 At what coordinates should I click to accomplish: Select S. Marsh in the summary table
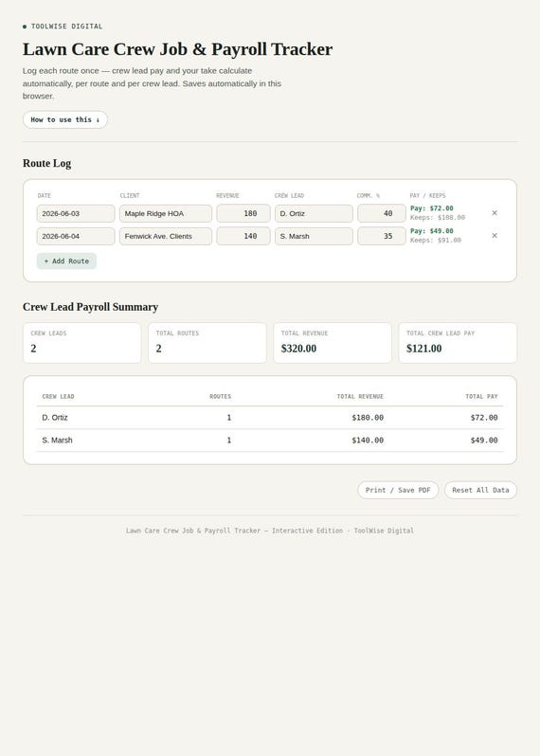pyautogui.click(x=57, y=441)
